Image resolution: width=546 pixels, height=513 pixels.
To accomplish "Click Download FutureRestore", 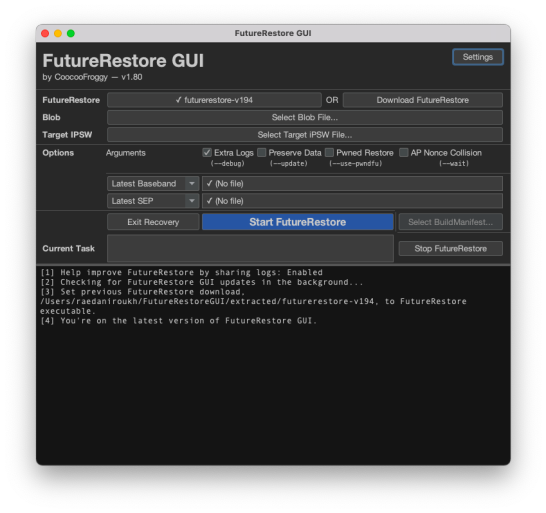I will [x=422, y=100].
